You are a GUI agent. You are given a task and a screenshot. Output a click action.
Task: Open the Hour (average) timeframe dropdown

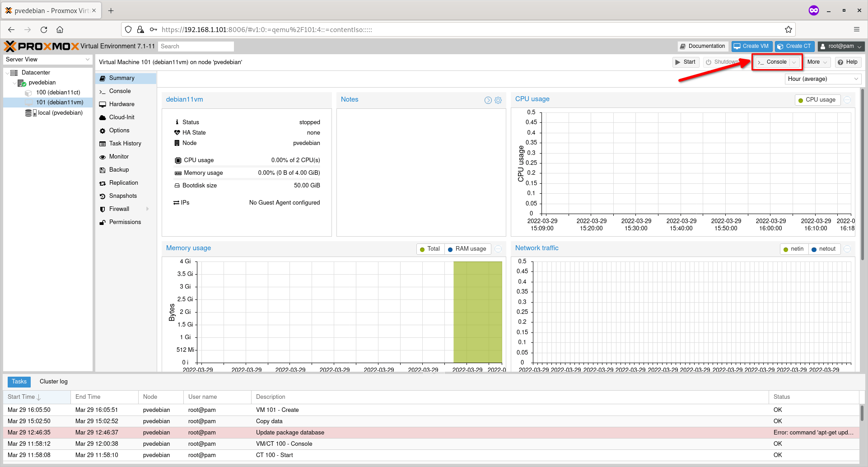[x=823, y=79]
